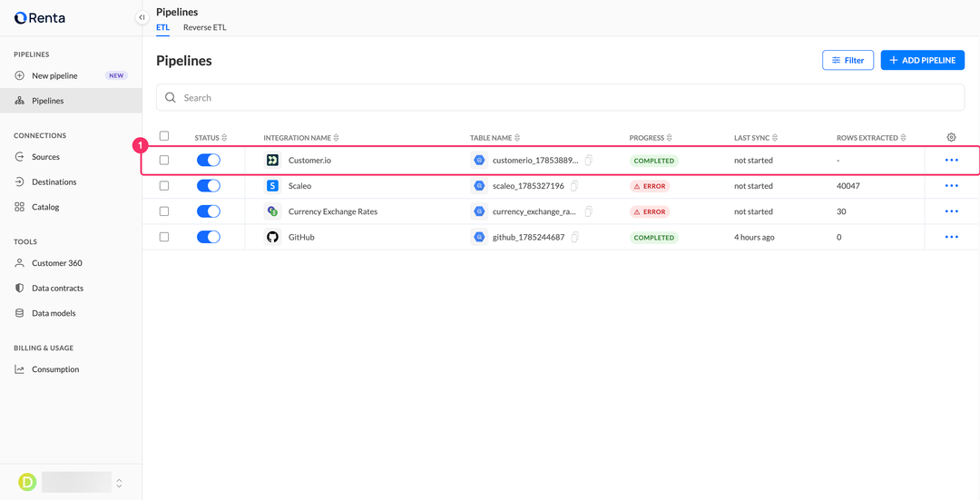980x500 pixels.
Task: Click the ERROR badge on Scaleo row
Action: [650, 186]
